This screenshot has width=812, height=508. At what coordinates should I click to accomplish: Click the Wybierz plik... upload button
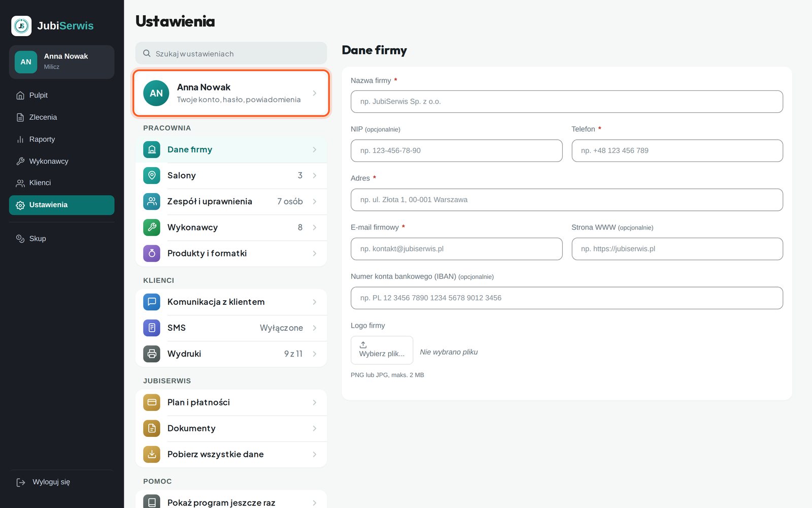click(x=382, y=350)
